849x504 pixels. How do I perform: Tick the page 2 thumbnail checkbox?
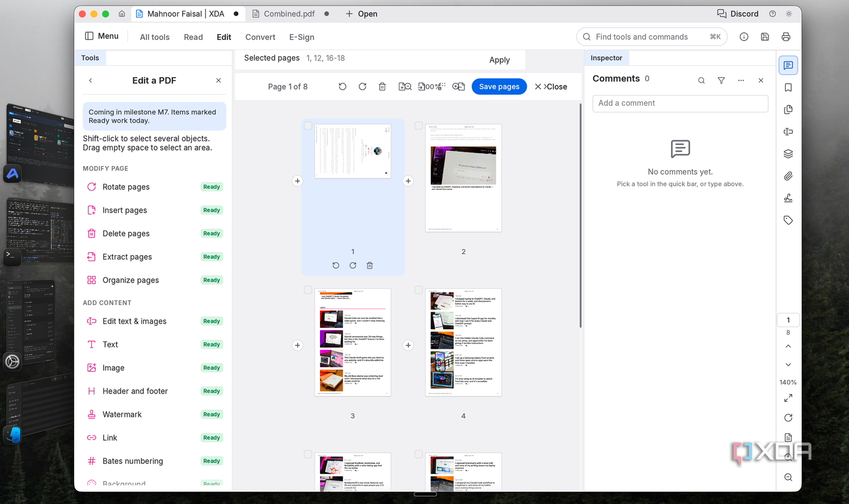pos(419,125)
